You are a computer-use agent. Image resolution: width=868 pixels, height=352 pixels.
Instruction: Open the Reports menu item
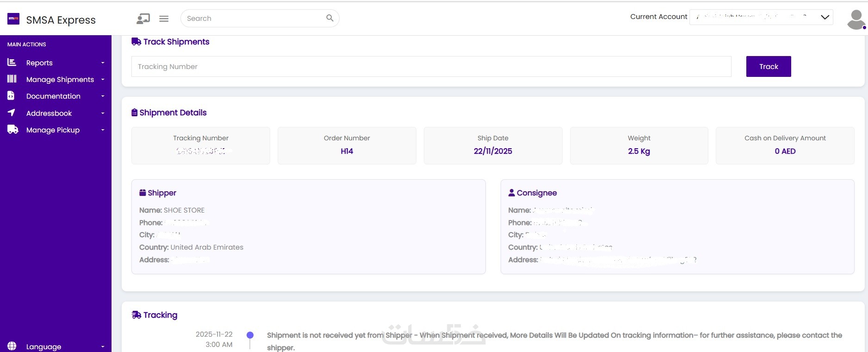[56, 63]
